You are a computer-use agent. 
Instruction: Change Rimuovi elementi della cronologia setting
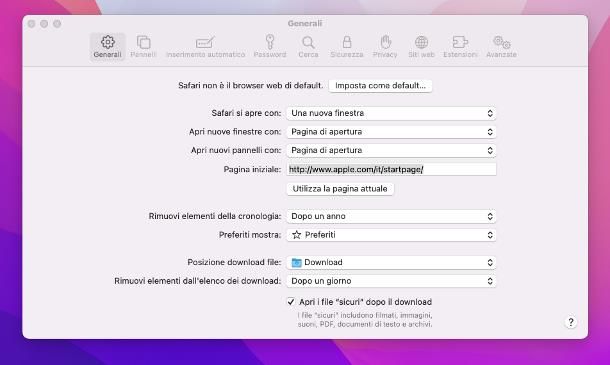coord(391,216)
